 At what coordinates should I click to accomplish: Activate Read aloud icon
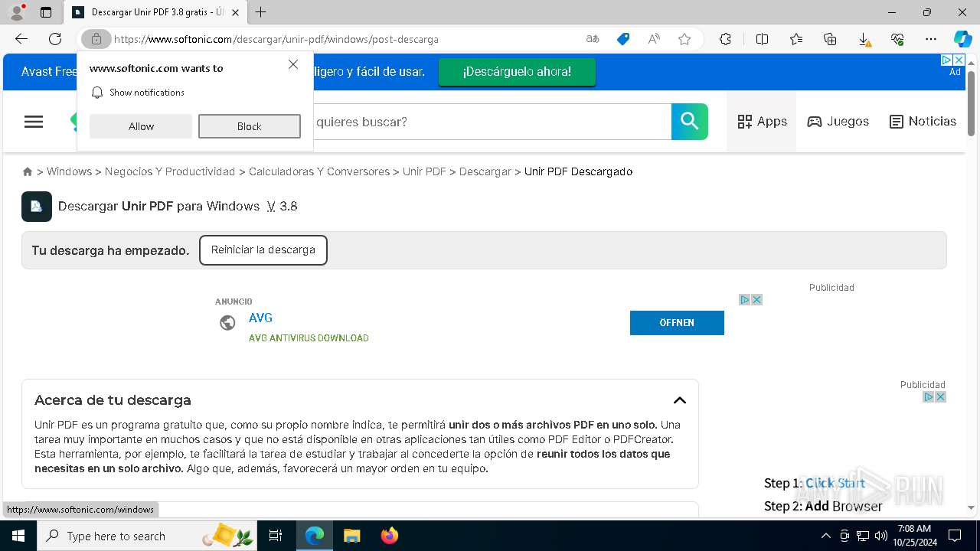[x=654, y=39]
